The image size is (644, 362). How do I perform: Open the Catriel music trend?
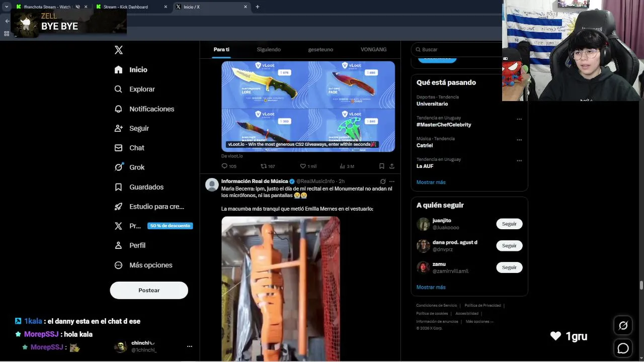tap(424, 145)
